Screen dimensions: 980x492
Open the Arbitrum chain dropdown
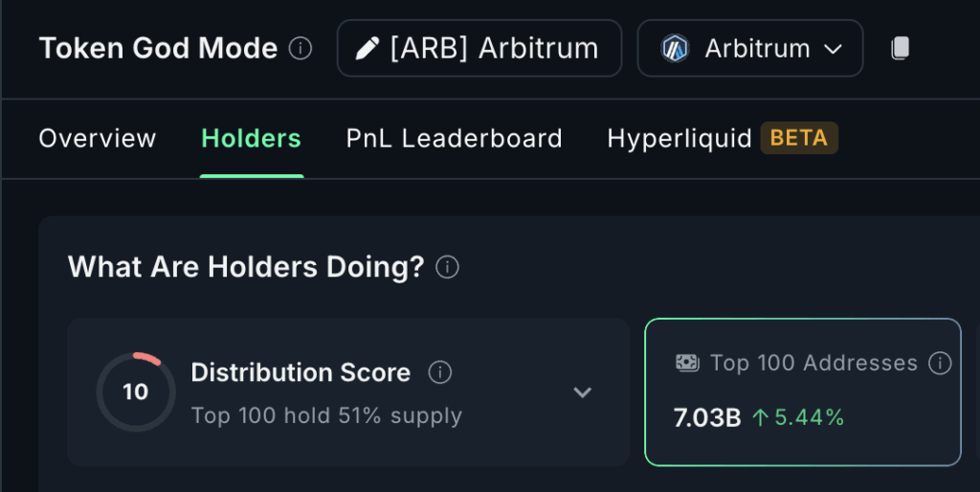coord(750,48)
